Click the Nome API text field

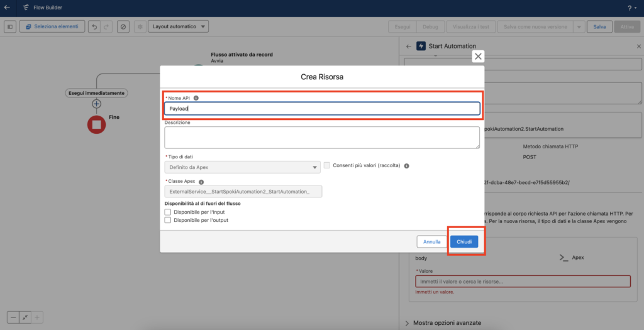322,108
